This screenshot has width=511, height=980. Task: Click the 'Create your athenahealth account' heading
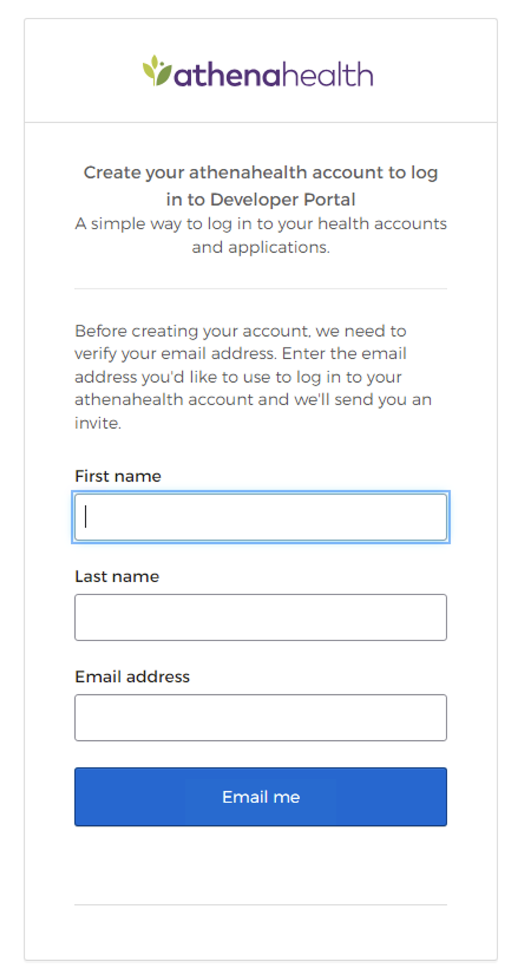tap(261, 186)
